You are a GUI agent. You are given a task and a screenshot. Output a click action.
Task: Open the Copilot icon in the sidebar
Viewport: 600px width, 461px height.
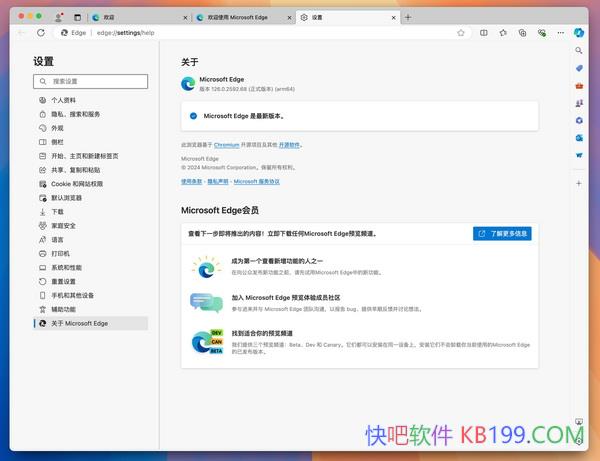579,32
